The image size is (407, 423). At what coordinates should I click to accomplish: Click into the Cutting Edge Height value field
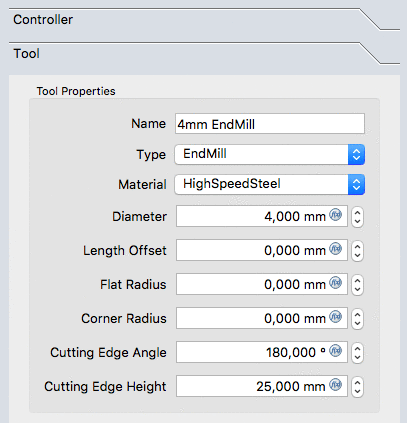coord(262,386)
